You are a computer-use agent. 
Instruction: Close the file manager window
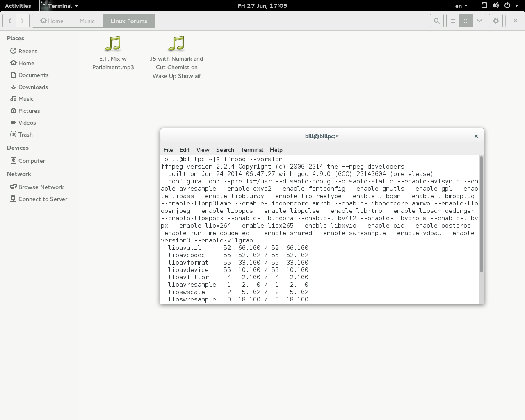516,21
